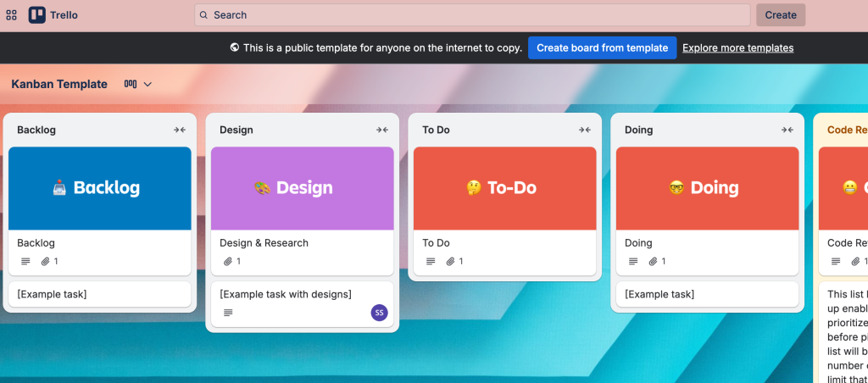Image resolution: width=868 pixels, height=383 pixels.
Task: Click the Kanban Template board title
Action: click(59, 84)
